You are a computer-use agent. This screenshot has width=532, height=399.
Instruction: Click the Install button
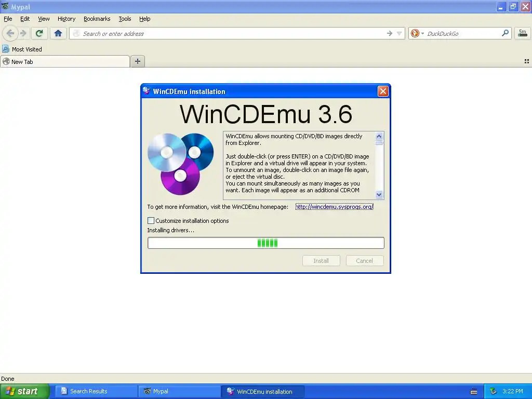pyautogui.click(x=321, y=261)
